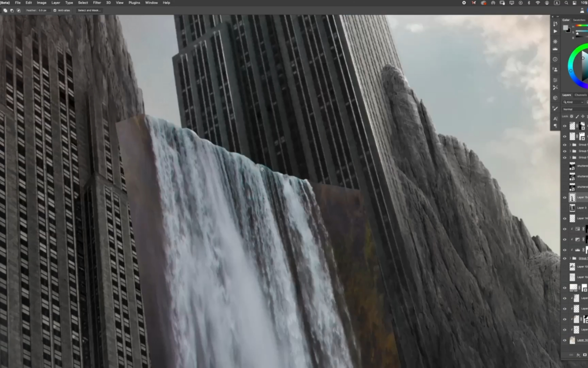Hide the underlined Group folder's eye

[x=565, y=258]
